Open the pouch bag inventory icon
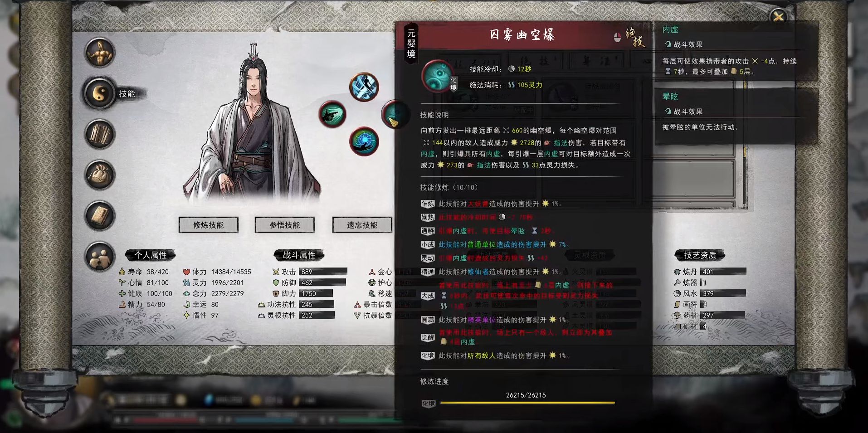The image size is (868, 433). pos(100,175)
